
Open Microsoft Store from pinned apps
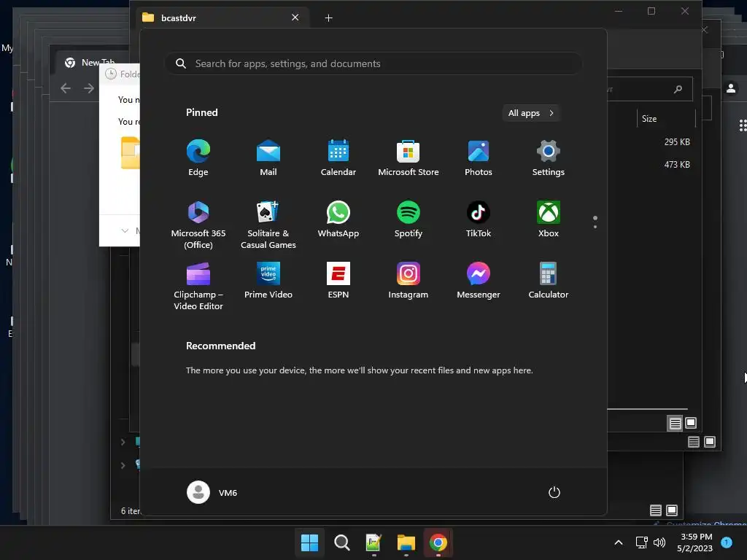pyautogui.click(x=409, y=158)
